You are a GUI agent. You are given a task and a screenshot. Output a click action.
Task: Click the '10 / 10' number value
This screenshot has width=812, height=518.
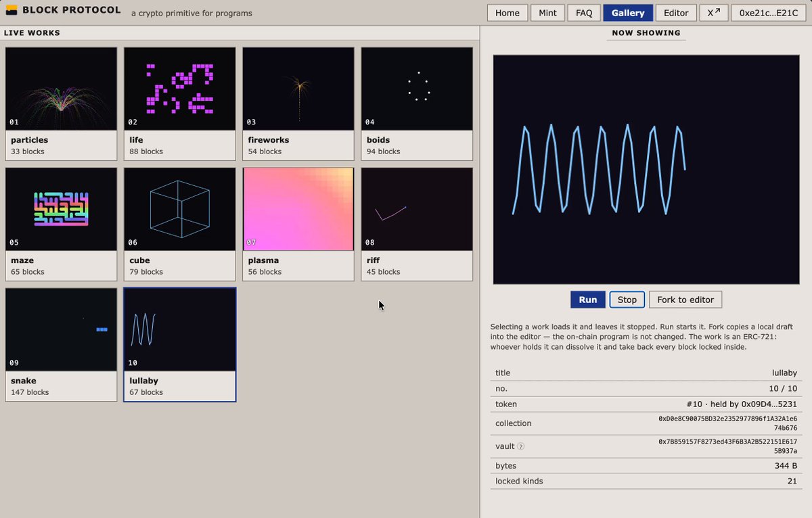click(x=782, y=388)
